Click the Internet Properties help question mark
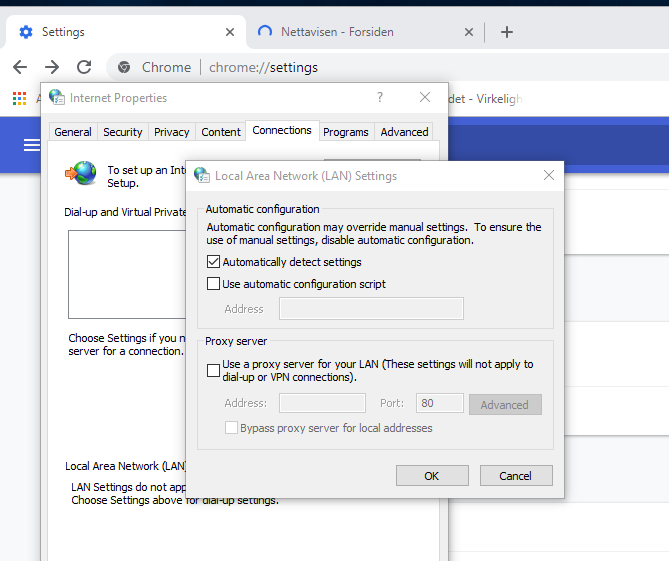Image resolution: width=669 pixels, height=561 pixels. tap(380, 97)
